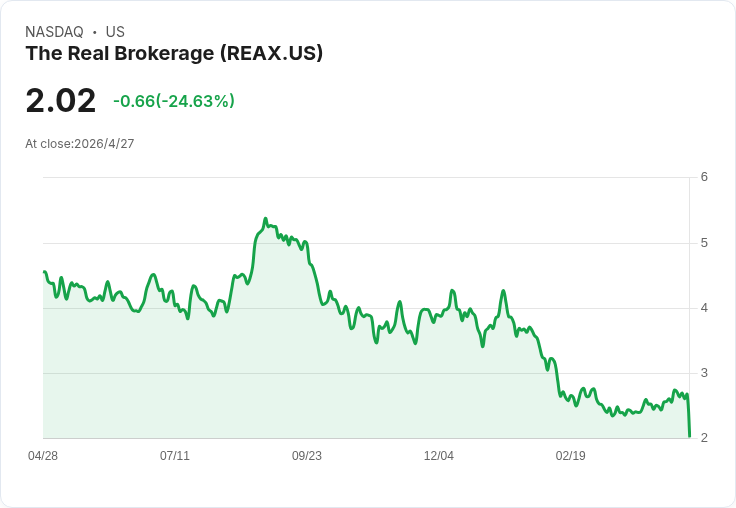The image size is (736, 508).
Task: Click the 07/11 date axis label
Action: (175, 456)
